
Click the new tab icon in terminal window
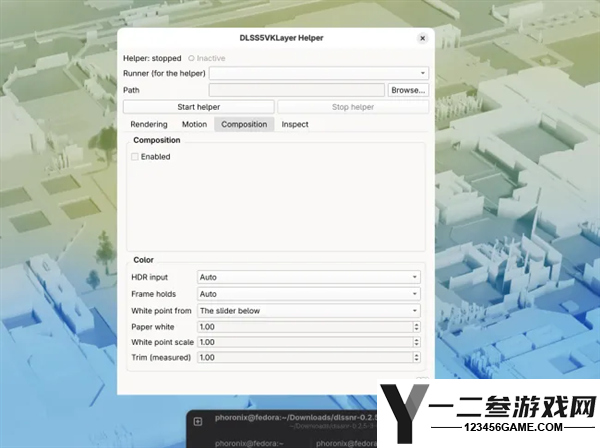(x=198, y=422)
